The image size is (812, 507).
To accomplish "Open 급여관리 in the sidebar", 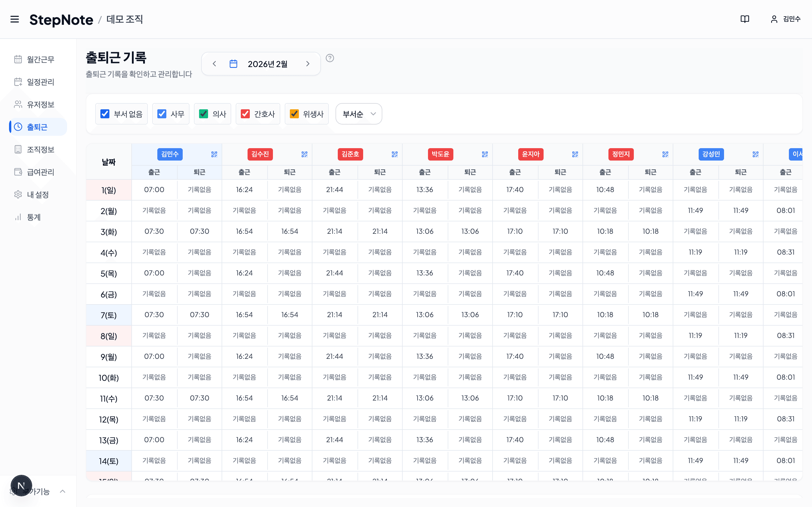I will (x=40, y=172).
